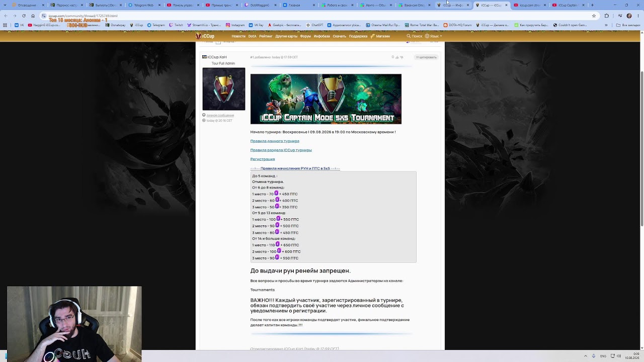The height and width of the screenshot is (362, 644).
Task: Open the Instagram bookmark
Action: click(x=235, y=25)
